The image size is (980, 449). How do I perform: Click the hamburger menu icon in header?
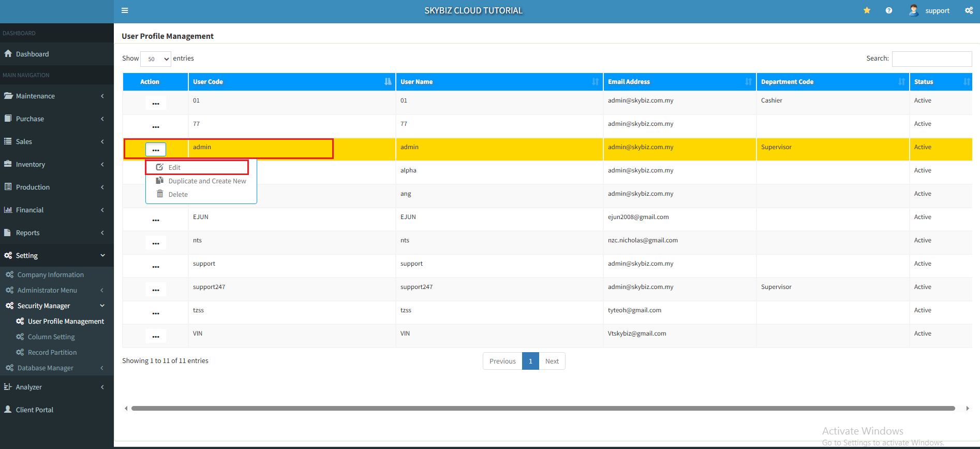click(x=125, y=10)
